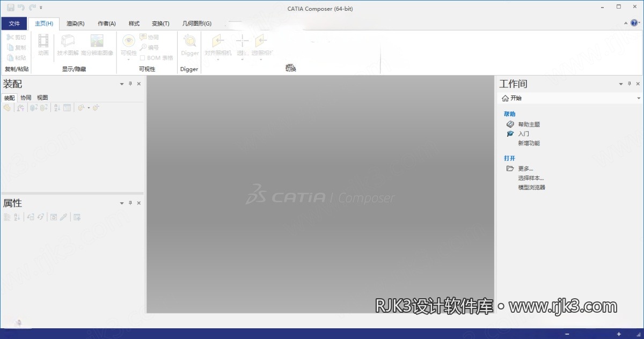
Task: Click the categorized view icon in 属性 toolbar
Action: 7,217
